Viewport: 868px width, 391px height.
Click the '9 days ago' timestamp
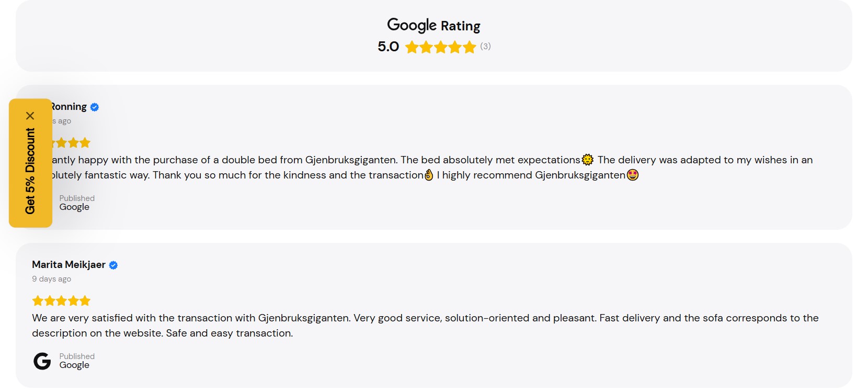(x=51, y=278)
